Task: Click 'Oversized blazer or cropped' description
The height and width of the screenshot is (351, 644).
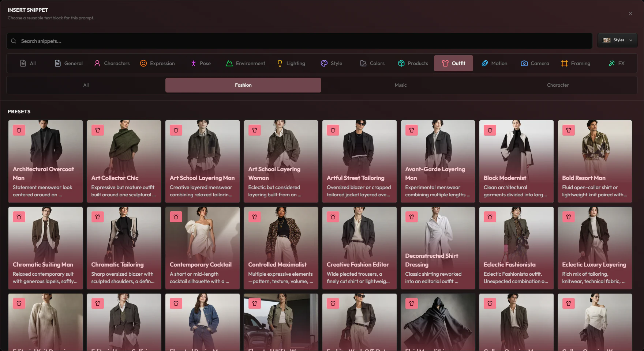Action: tap(359, 187)
